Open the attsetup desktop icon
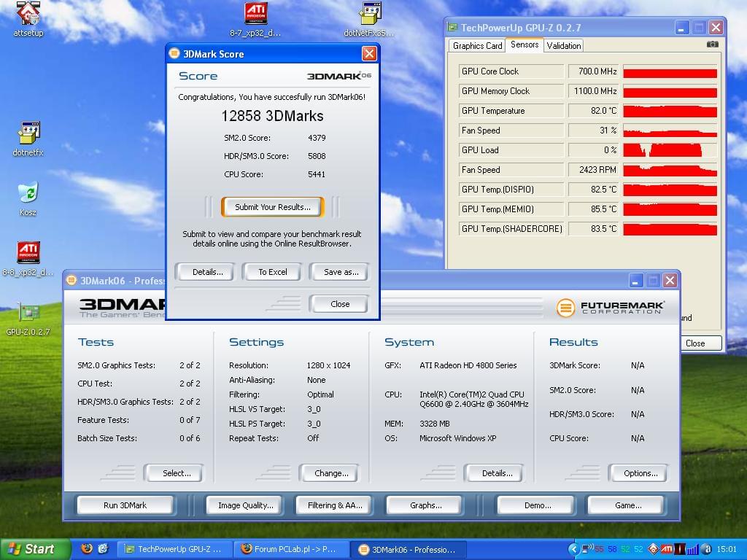747x560 pixels. (28, 13)
